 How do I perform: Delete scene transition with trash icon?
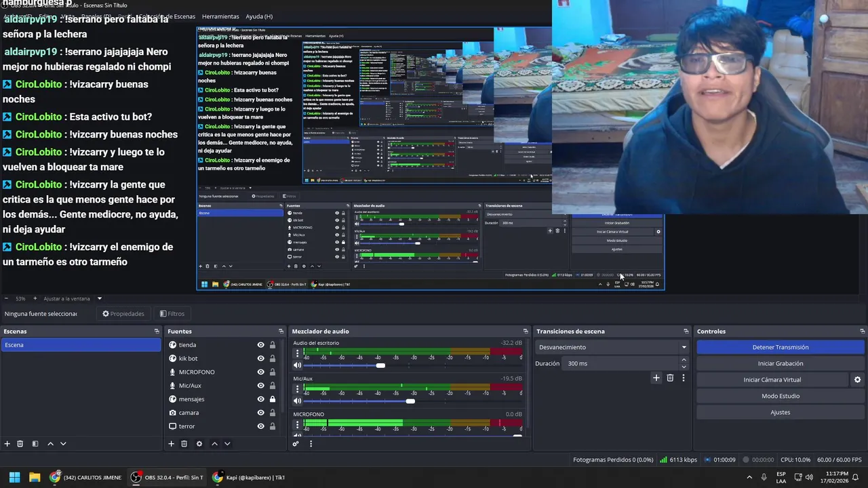pos(670,378)
